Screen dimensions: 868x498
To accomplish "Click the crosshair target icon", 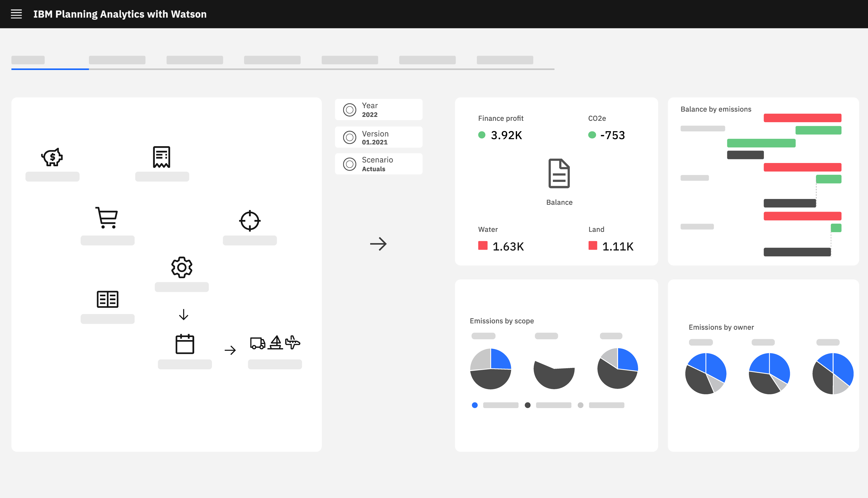I will 249,221.
